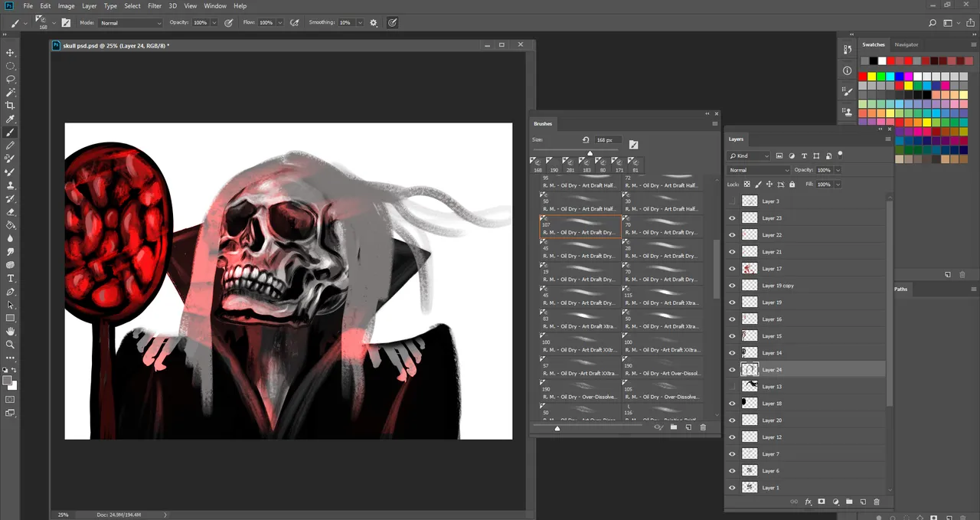Select the Hand tool
The height and width of the screenshot is (520, 980).
[11, 332]
